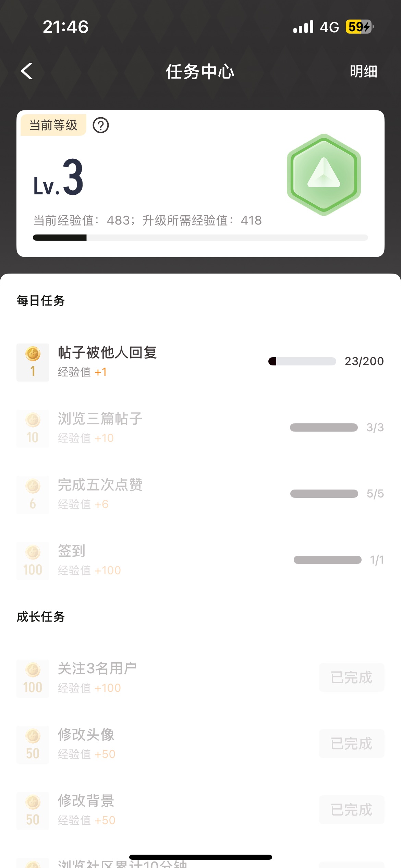Tap the battery indicator in status bar
Image resolution: width=401 pixels, height=868 pixels.
tap(359, 27)
